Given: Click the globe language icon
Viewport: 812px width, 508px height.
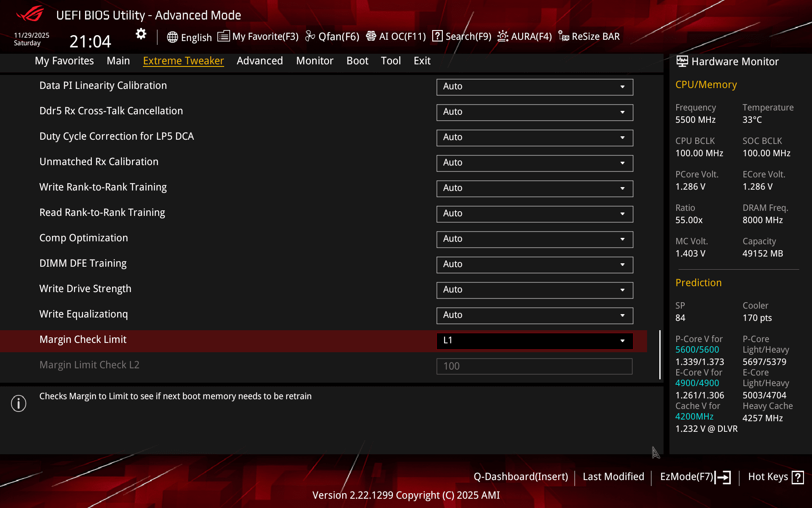Looking at the screenshot, I should (x=172, y=37).
